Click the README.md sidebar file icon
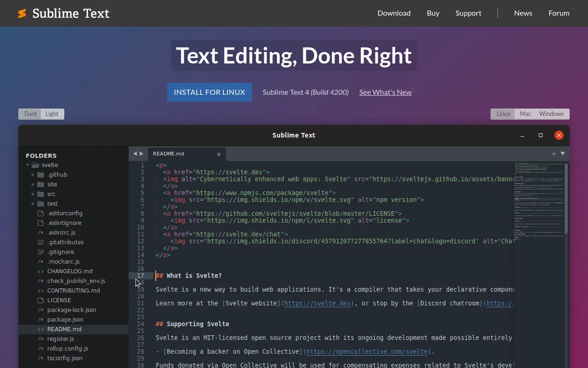The width and height of the screenshot is (588, 368). tap(40, 329)
